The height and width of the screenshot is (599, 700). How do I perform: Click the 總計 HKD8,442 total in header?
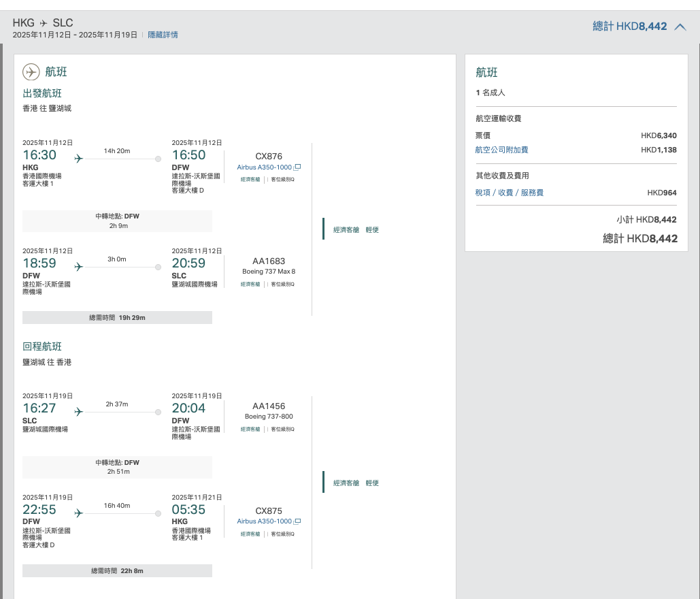click(629, 27)
